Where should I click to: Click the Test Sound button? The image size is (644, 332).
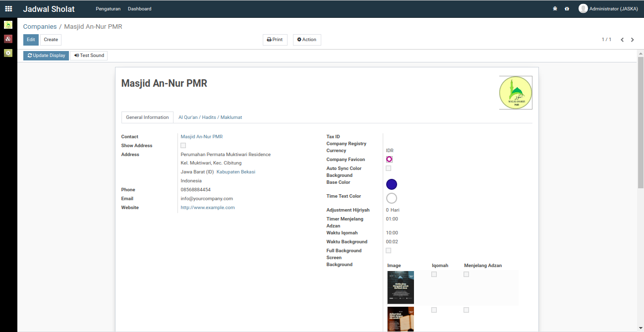[89, 55]
